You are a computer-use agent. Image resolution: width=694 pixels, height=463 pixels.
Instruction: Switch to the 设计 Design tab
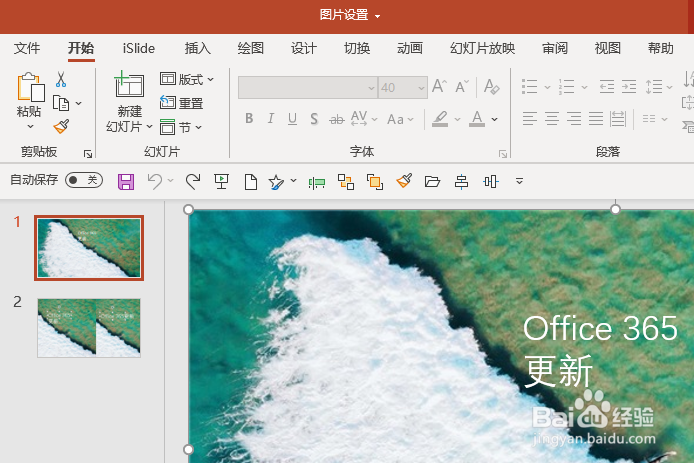tap(304, 48)
